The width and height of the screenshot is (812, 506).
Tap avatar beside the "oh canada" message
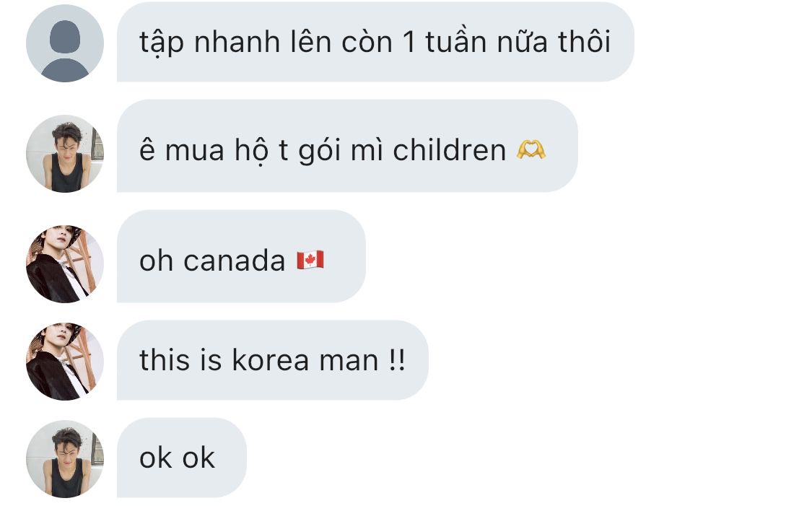[65, 264]
